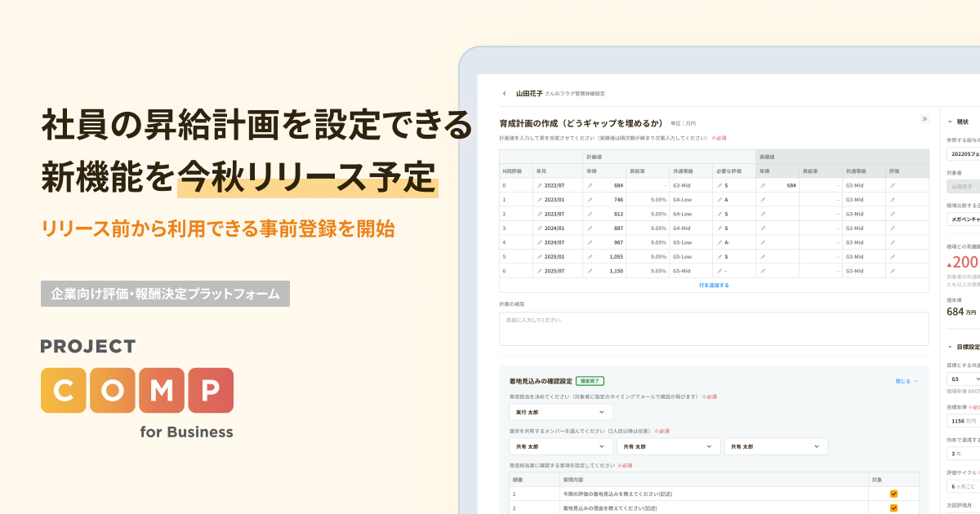This screenshot has width=980, height=514.
Task: Click the 684 万円 current salary value
Action: click(961, 311)
